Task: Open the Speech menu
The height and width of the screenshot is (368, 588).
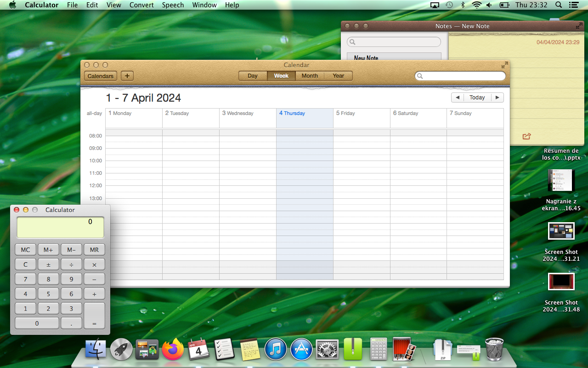Action: click(x=173, y=5)
